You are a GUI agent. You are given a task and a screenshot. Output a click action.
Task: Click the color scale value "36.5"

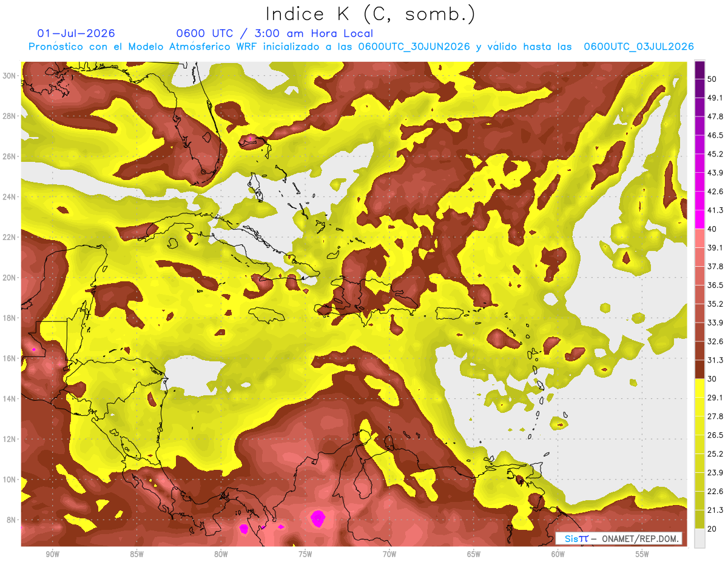(x=715, y=285)
